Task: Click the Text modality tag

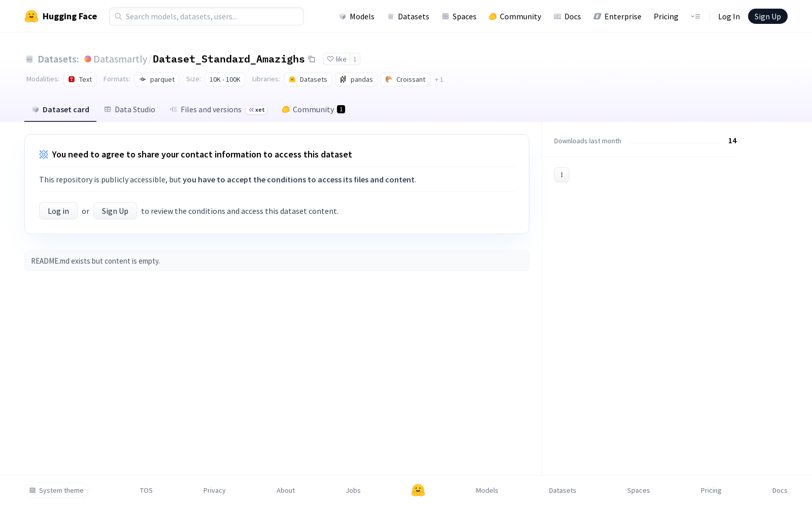Action: (80, 79)
